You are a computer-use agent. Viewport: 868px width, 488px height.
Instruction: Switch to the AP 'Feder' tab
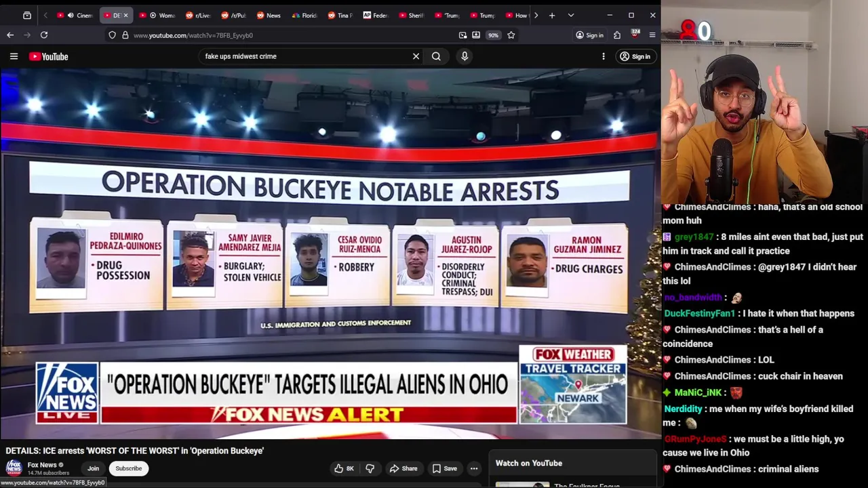pos(376,15)
